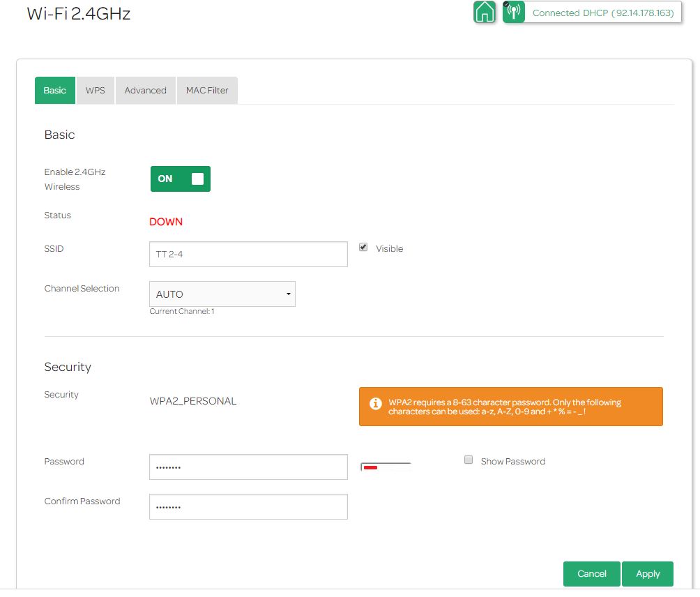Click the Connected DHCP status label

click(603, 13)
